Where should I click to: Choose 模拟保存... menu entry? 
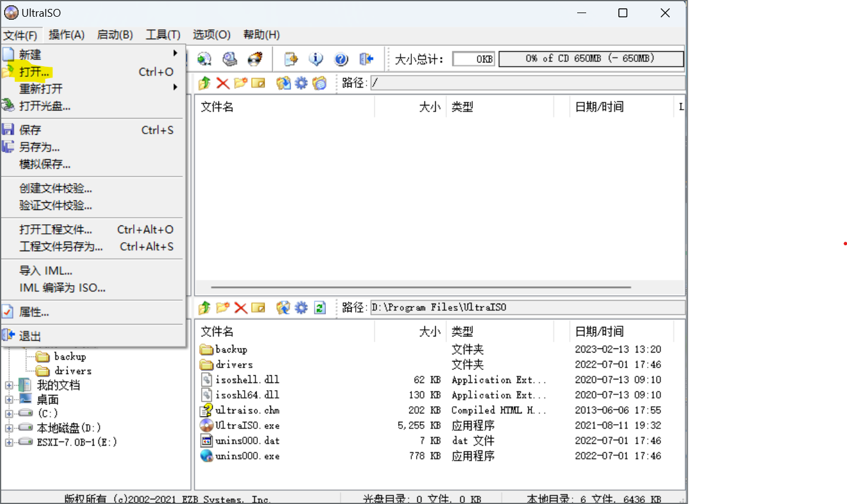click(x=93, y=164)
